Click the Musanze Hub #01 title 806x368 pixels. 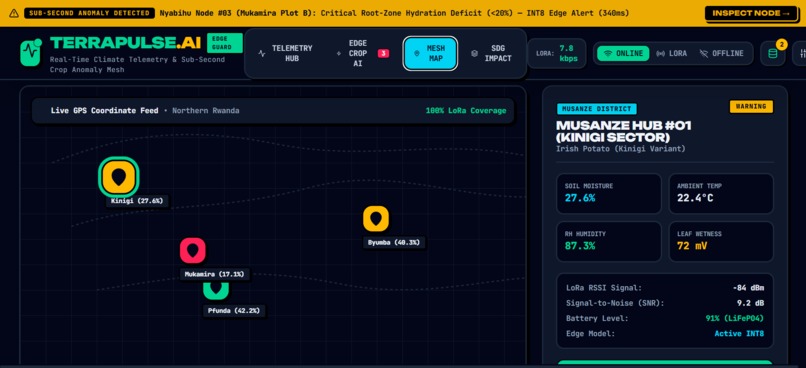coord(624,132)
